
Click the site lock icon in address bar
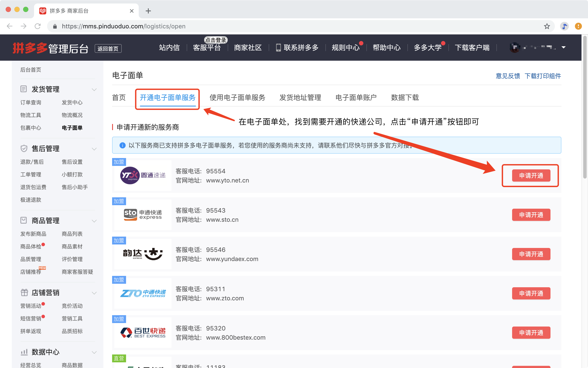tap(55, 26)
